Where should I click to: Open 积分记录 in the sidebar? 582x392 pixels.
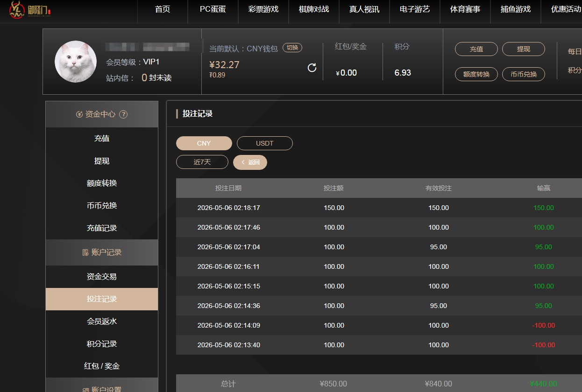pos(102,344)
